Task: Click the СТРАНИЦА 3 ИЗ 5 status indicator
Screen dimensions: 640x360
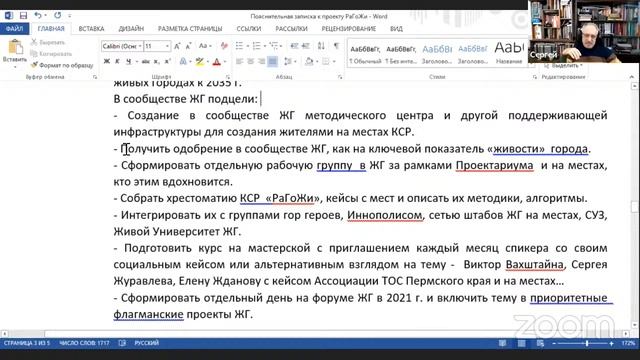Action: [x=27, y=343]
